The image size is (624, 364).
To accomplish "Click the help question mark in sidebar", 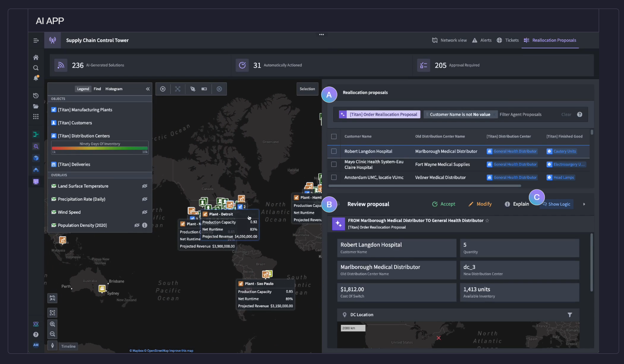I will click(36, 335).
